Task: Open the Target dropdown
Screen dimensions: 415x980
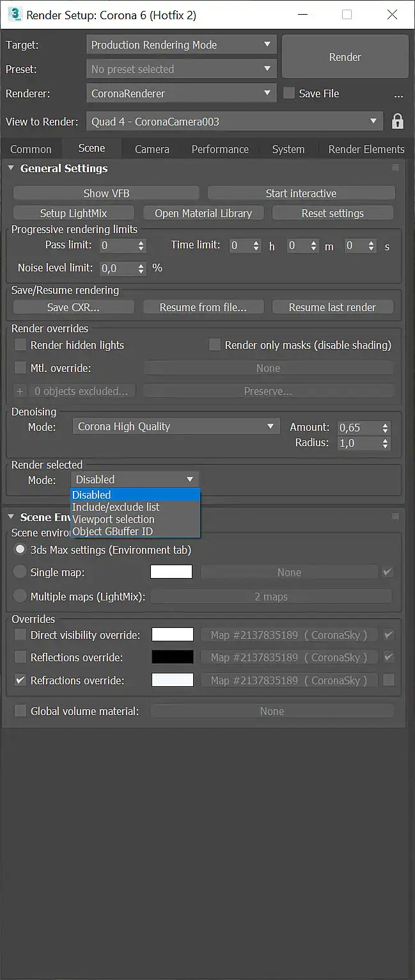Action: (181, 45)
